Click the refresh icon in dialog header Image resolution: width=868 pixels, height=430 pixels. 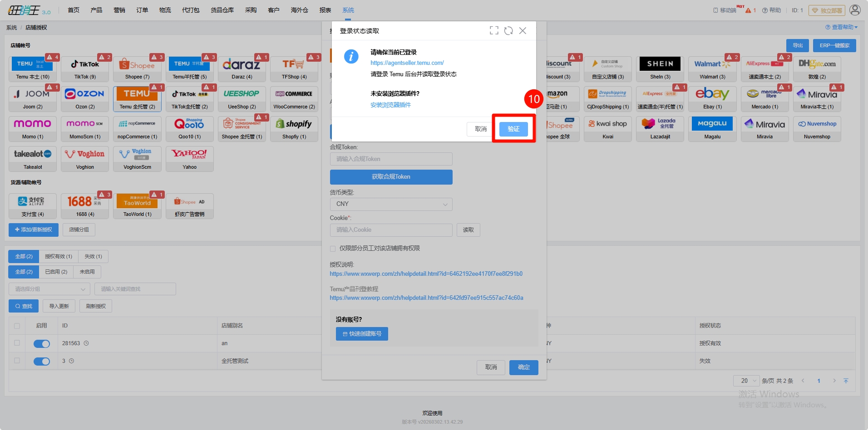point(508,30)
